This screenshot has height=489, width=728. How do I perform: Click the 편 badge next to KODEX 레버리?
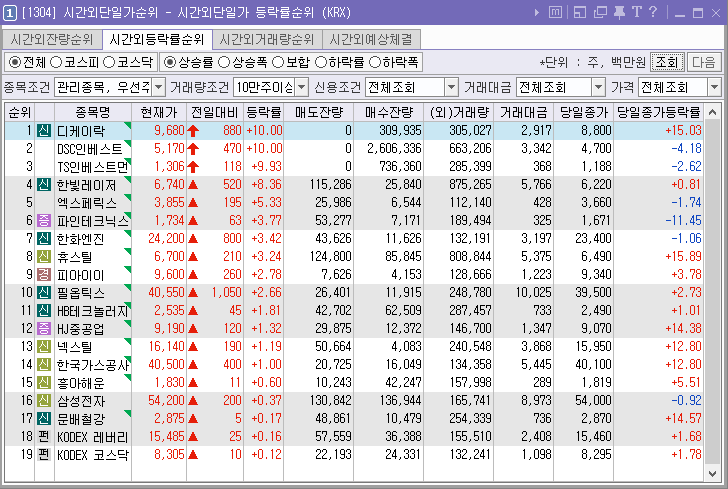point(44,437)
